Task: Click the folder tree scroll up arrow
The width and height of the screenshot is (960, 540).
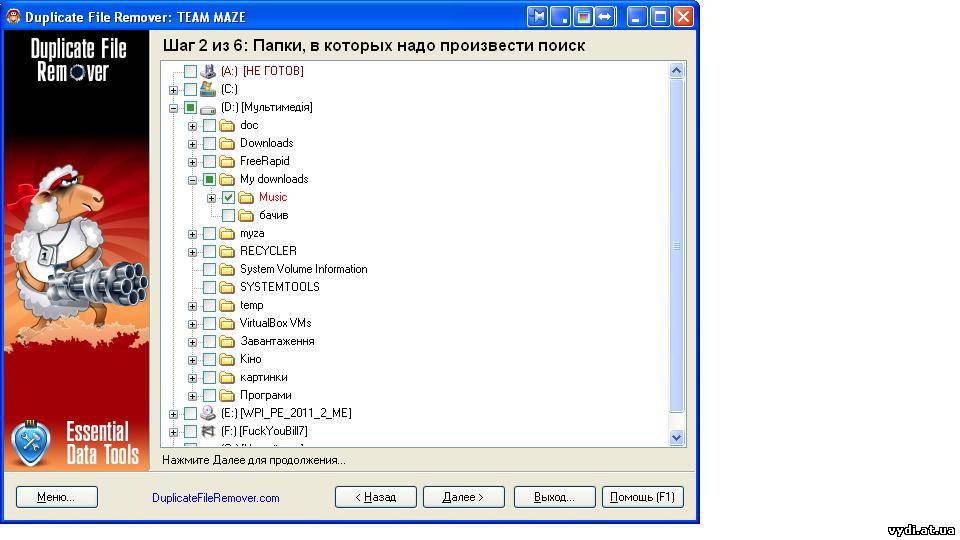Action: (x=677, y=70)
